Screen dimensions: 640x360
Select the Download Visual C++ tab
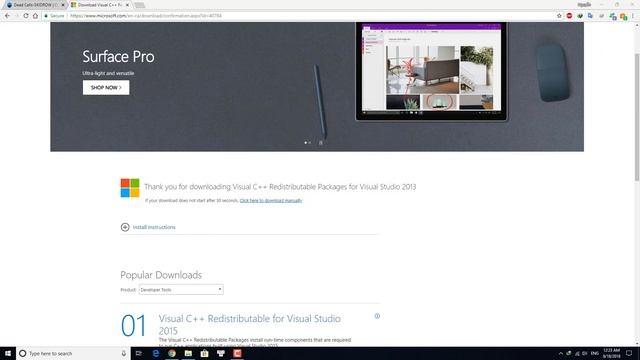(x=100, y=5)
